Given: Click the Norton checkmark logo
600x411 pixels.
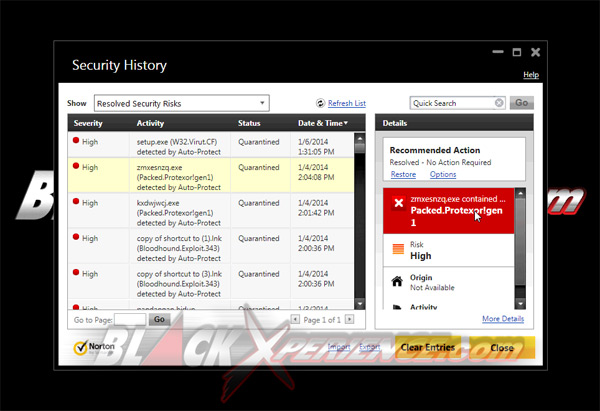Looking at the screenshot, I should pos(80,347).
